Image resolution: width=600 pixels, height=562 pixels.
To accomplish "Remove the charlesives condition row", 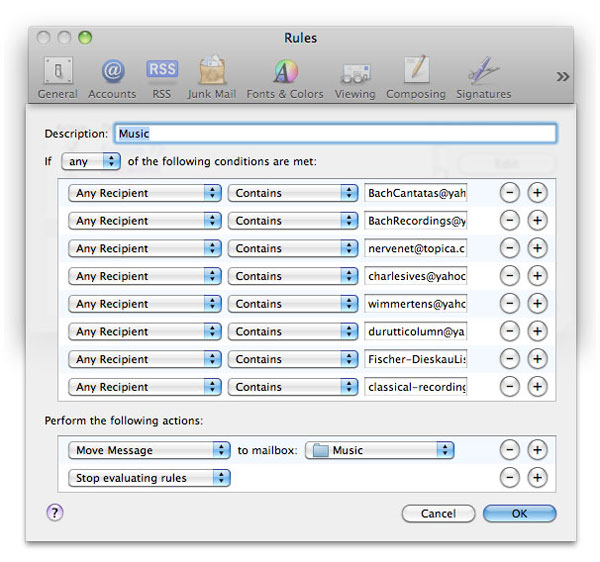I will pyautogui.click(x=510, y=275).
